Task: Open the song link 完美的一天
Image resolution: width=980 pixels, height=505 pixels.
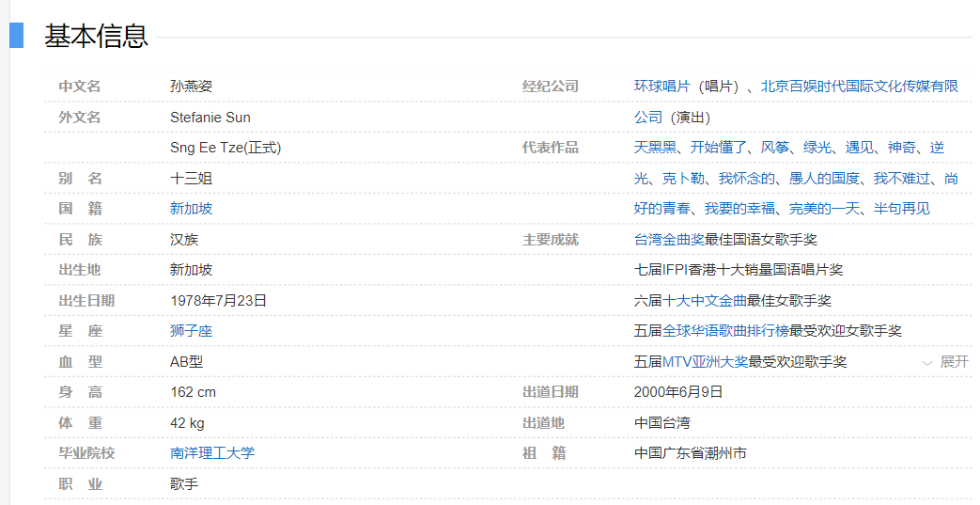Action: (x=824, y=209)
